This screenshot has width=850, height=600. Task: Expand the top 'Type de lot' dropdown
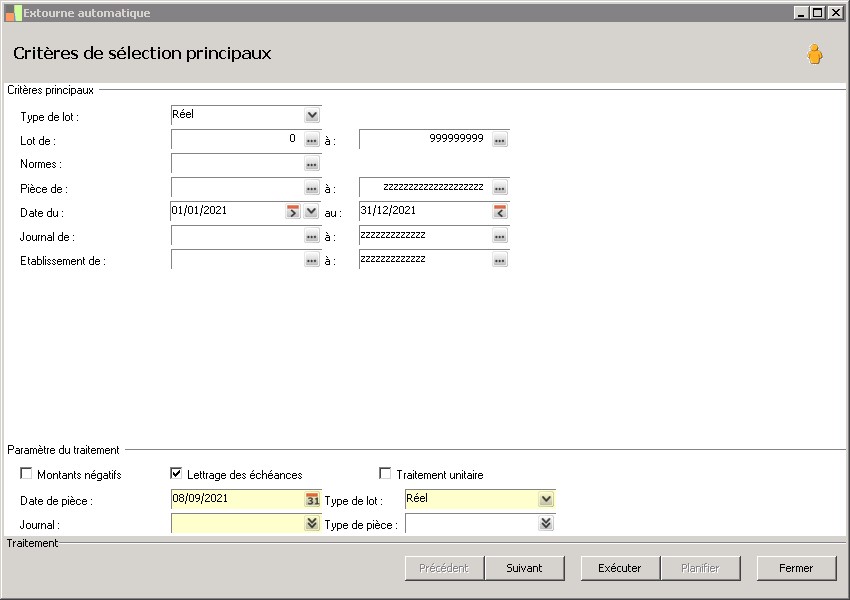(312, 116)
